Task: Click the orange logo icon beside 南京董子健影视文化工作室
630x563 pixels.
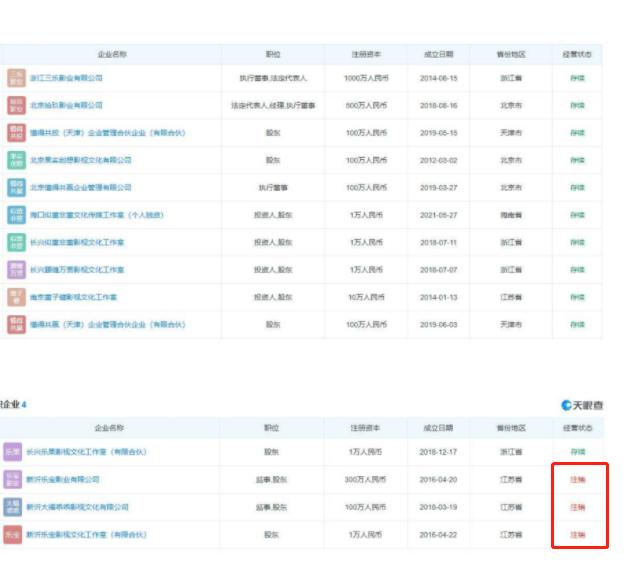Action: [x=16, y=297]
